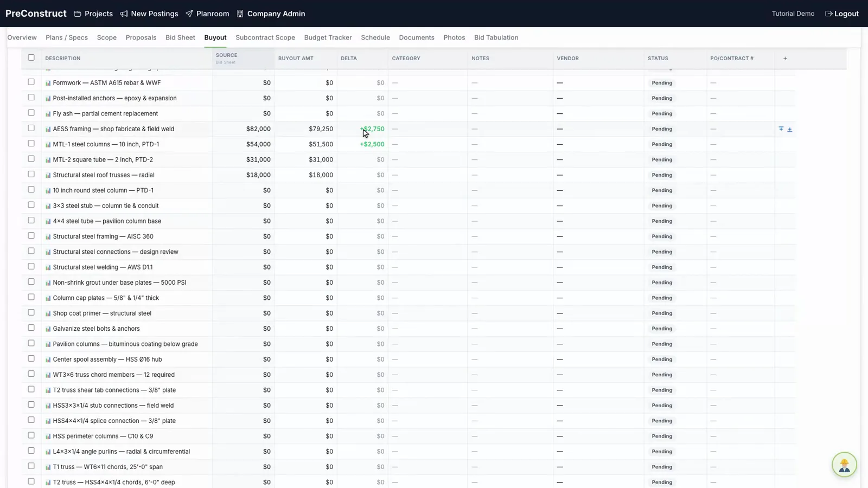
Task: Click the $79,250 buyout amount for AESS framing
Action: (x=321, y=129)
